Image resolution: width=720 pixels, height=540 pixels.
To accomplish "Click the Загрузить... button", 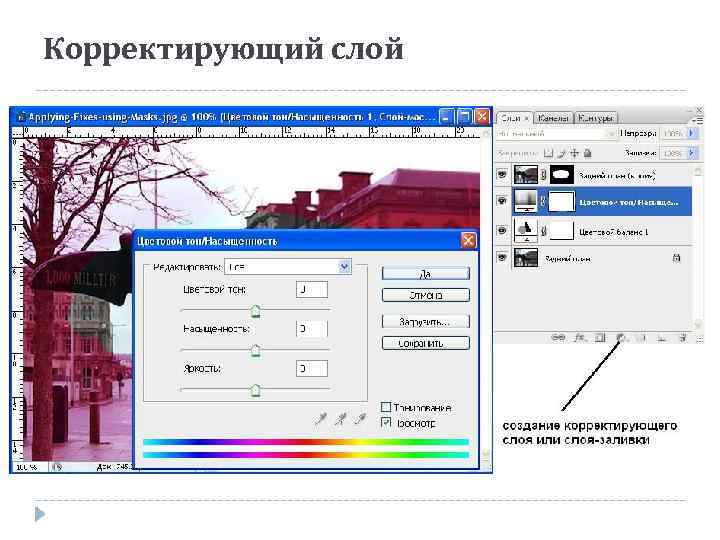I will (426, 321).
